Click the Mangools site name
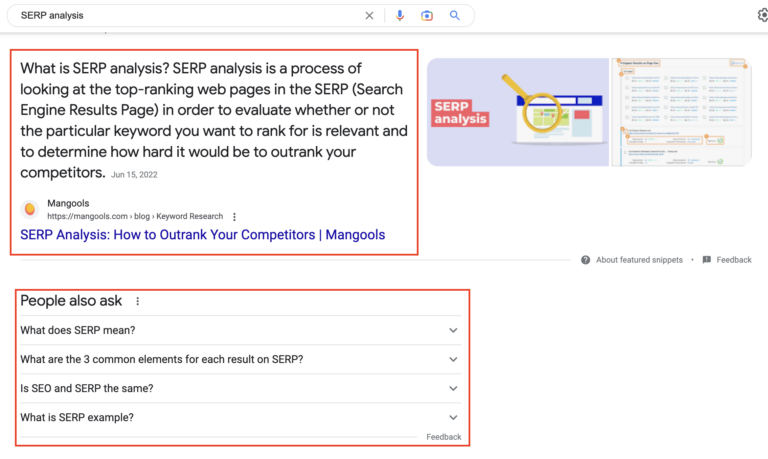The image size is (768, 459). 68,203
